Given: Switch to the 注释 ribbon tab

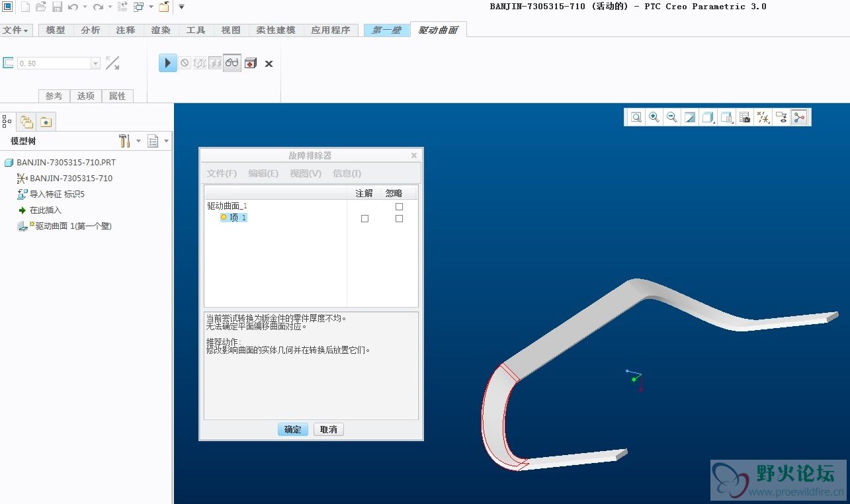Looking at the screenshot, I should coord(126,30).
